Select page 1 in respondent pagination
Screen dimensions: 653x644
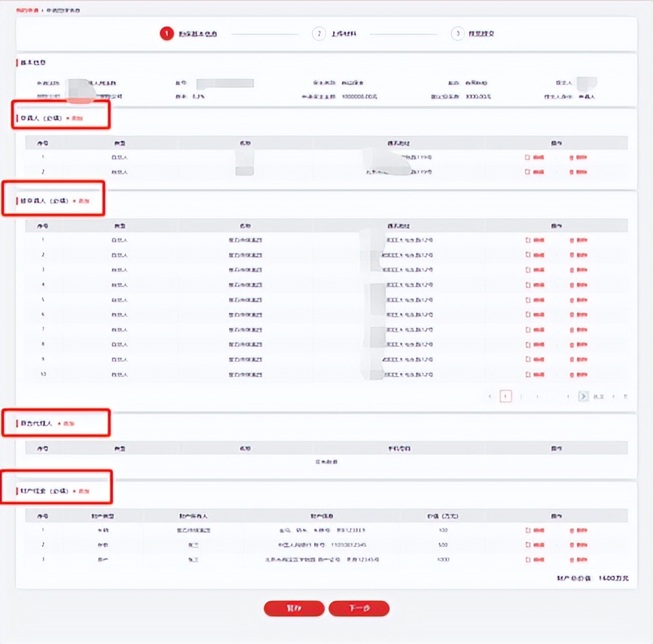tap(505, 396)
